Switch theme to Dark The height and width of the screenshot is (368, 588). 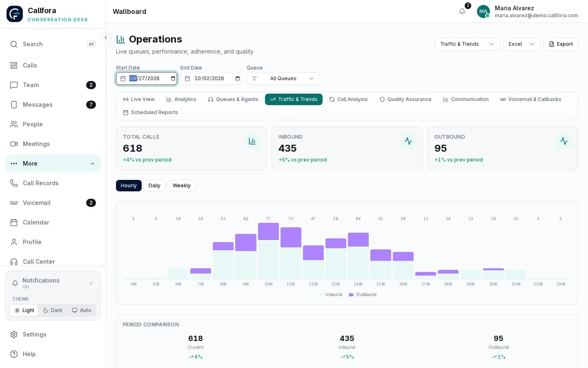[x=53, y=310]
